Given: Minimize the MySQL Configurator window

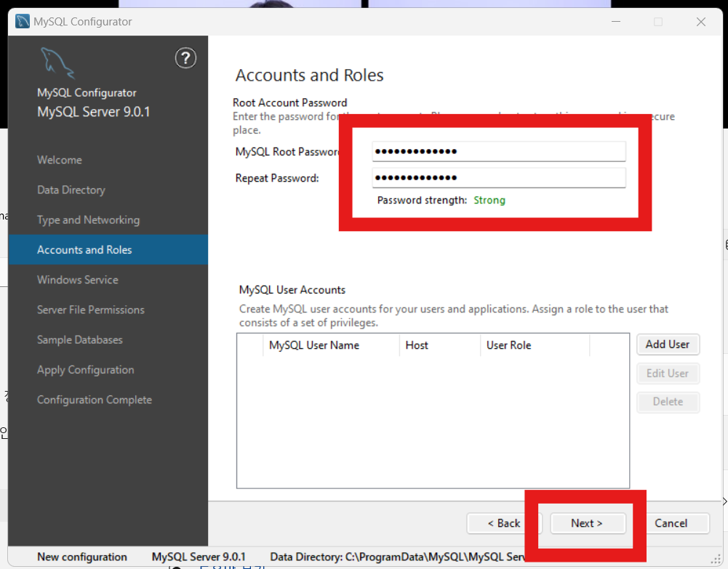Looking at the screenshot, I should pos(616,22).
